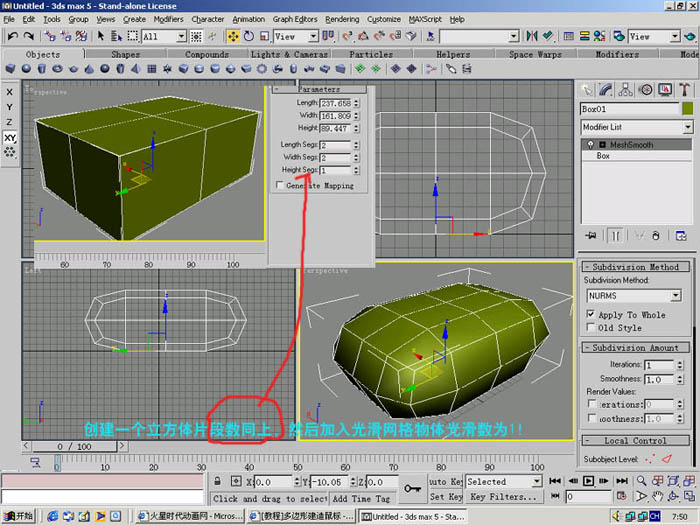This screenshot has width=700, height=525.
Task: Click the Set Key button
Action: [x=446, y=496]
